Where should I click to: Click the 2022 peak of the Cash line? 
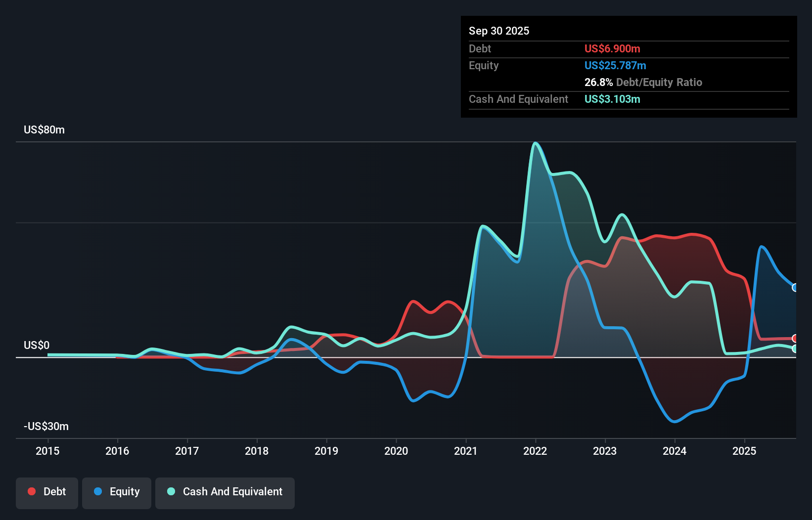(x=536, y=143)
